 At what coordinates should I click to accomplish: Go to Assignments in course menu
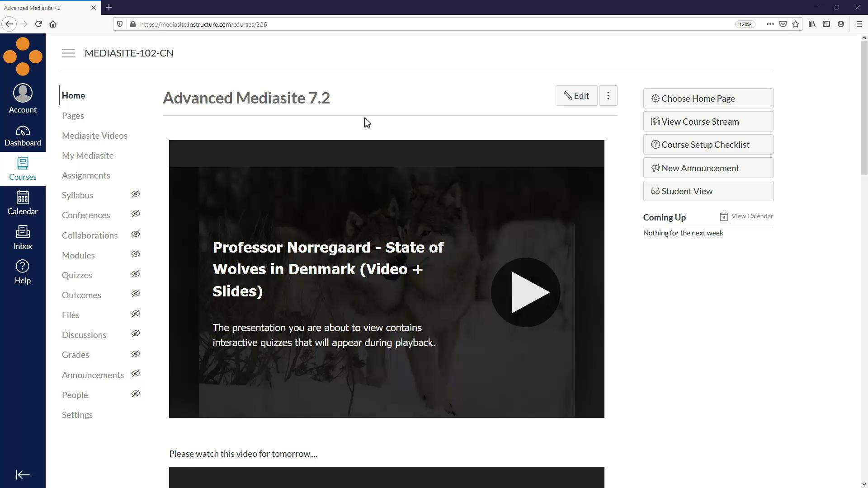click(x=86, y=175)
